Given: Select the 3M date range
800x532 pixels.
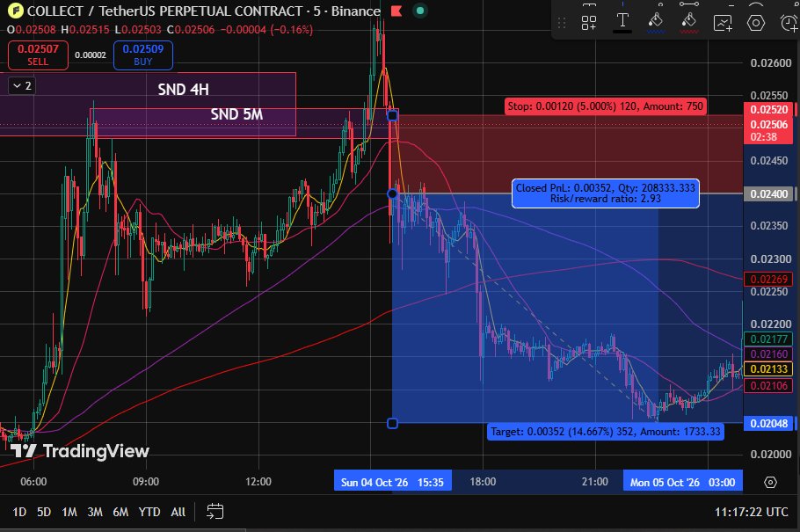Looking at the screenshot, I should point(95,512).
